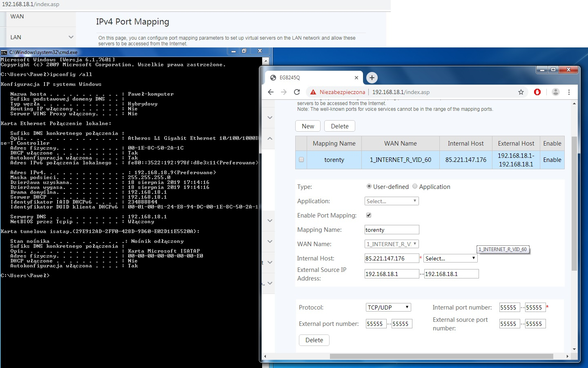Click the Internal Host column header
This screenshot has height=368, width=588.
point(466,144)
